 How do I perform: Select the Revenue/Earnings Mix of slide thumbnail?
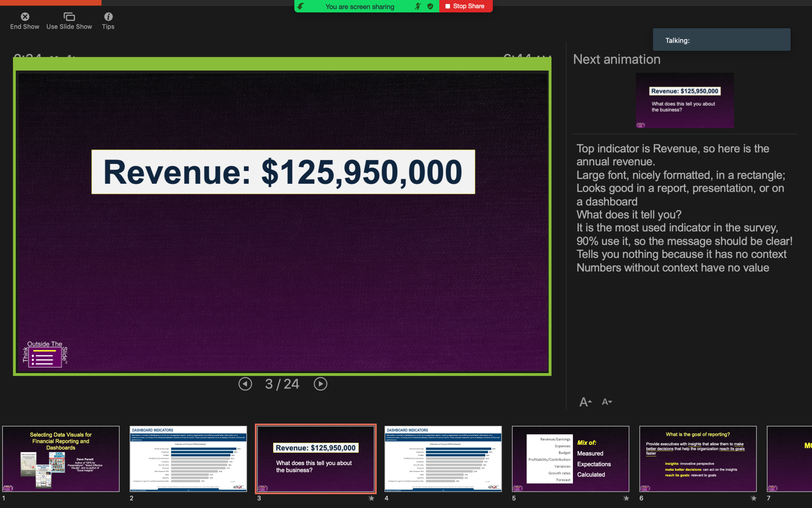[x=570, y=458]
